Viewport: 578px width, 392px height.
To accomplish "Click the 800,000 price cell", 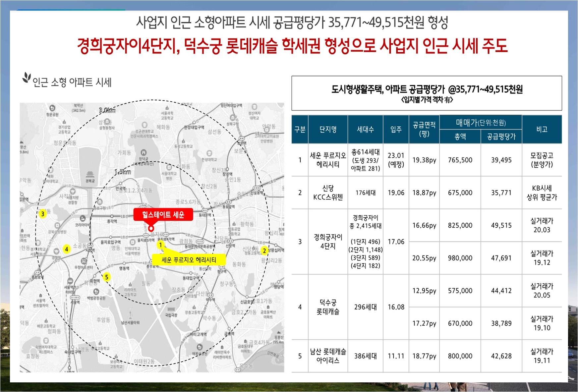I will point(460,356).
